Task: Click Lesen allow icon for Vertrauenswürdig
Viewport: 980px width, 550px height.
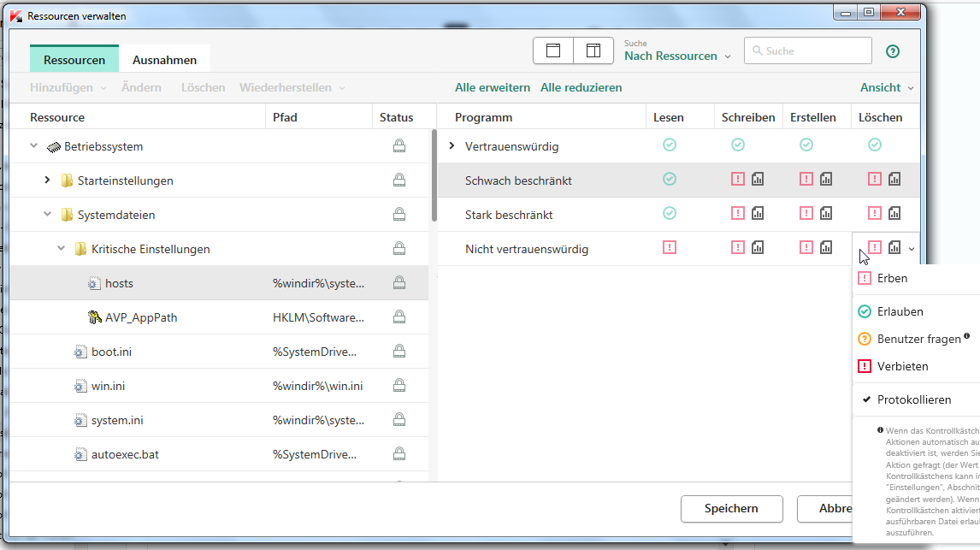Action: [670, 145]
